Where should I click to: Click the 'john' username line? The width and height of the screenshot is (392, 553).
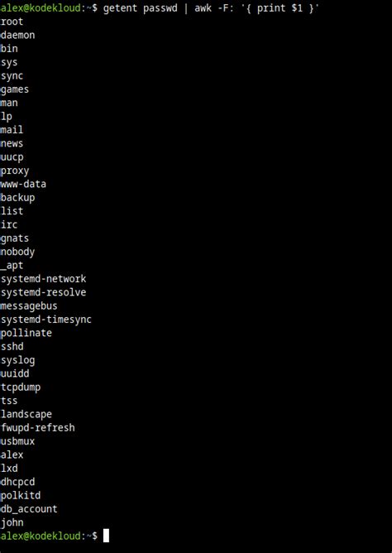pyautogui.click(x=12, y=522)
